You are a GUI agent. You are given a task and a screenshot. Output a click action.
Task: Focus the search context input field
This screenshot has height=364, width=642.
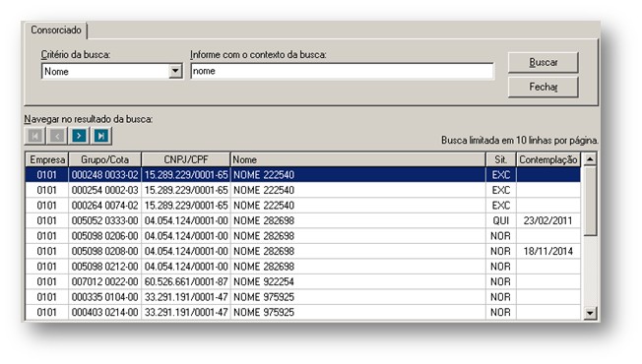point(342,71)
